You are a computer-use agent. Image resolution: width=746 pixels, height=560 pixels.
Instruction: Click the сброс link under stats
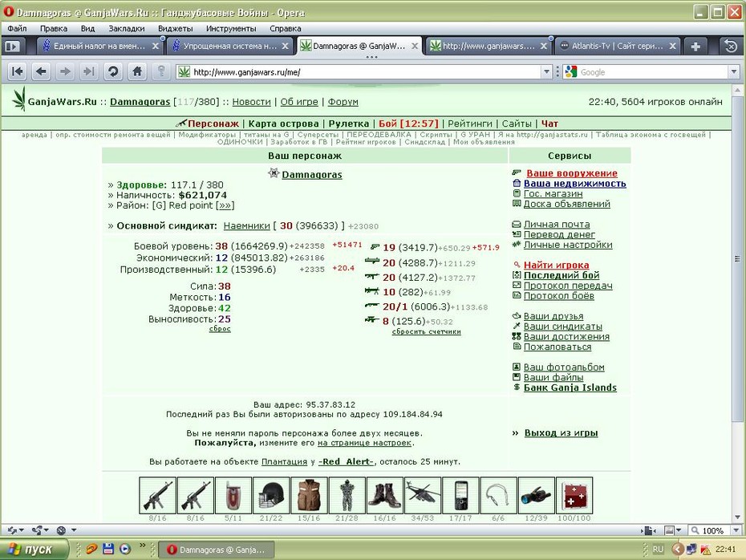click(220, 329)
